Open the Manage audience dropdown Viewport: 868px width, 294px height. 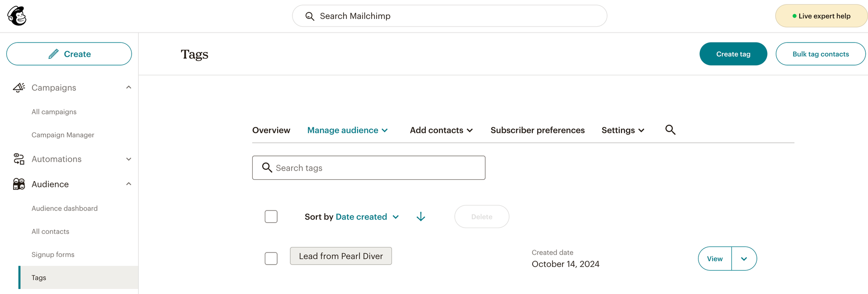point(347,130)
